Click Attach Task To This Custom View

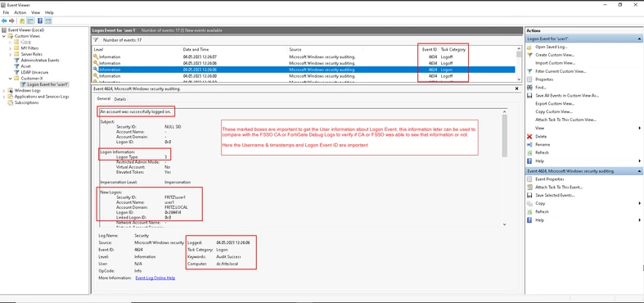click(565, 120)
